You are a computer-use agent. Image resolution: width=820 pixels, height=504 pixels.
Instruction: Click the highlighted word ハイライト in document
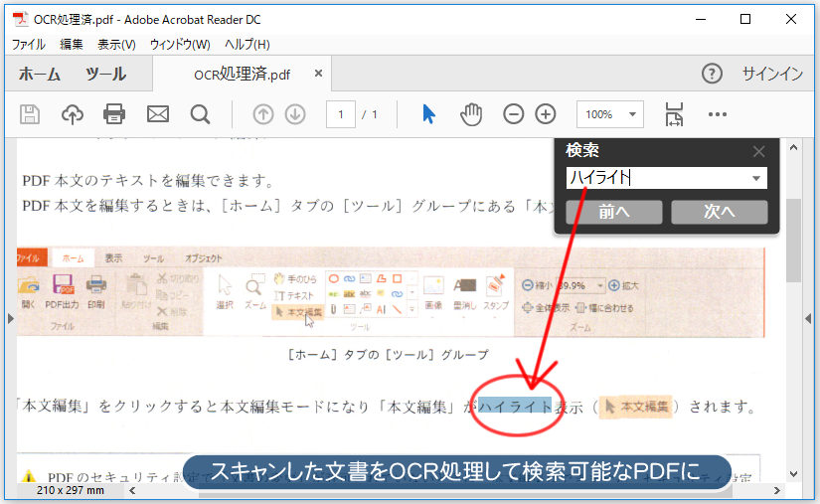pyautogui.click(x=515, y=406)
